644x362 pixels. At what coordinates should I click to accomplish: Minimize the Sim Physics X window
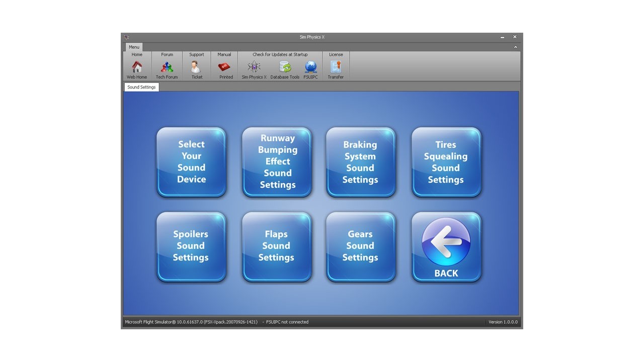pos(502,37)
